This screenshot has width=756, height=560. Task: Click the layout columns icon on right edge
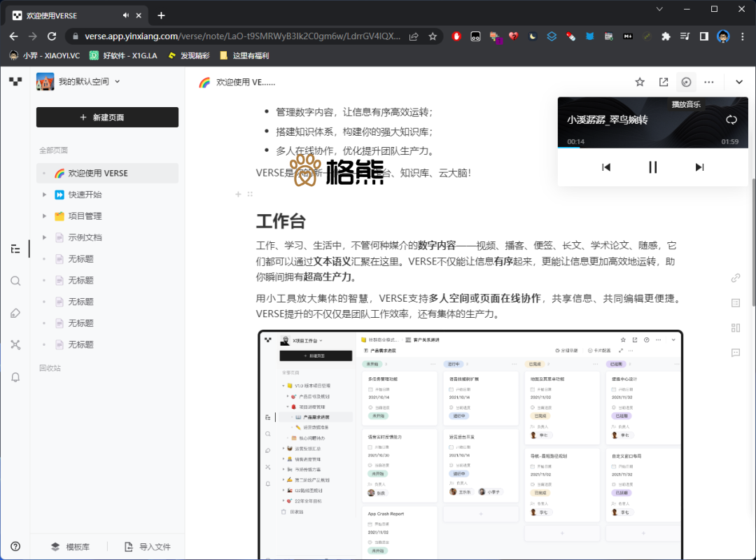735,328
